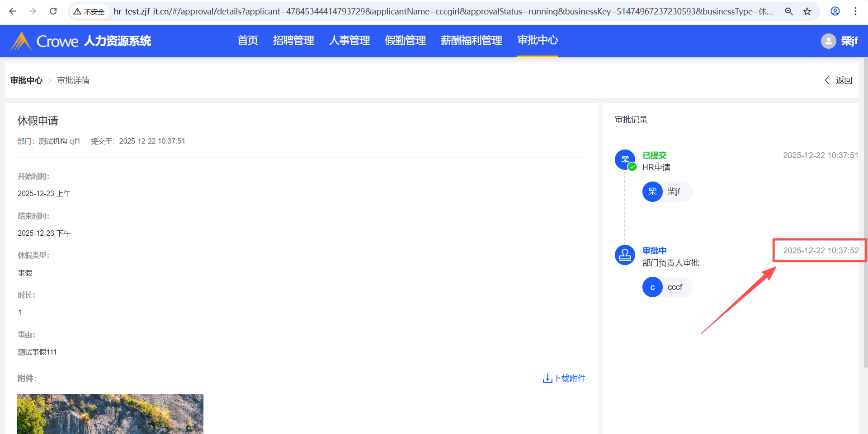Open the 招聘管理 menu
Image resolution: width=868 pixels, height=434 pixels.
(x=293, y=41)
